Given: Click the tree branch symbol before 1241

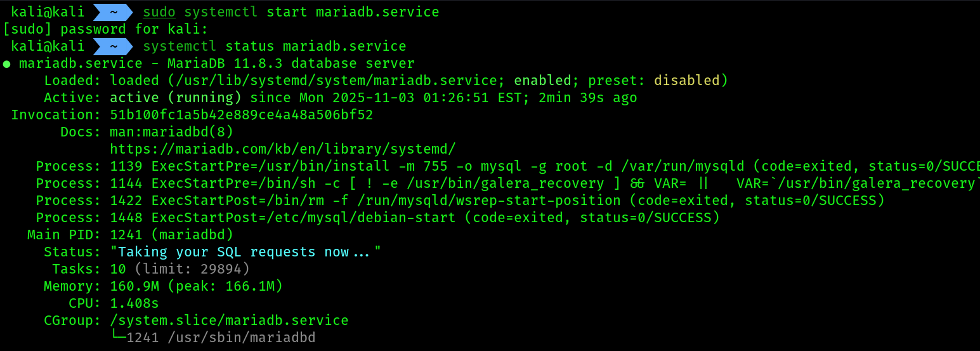Looking at the screenshot, I should [x=118, y=337].
